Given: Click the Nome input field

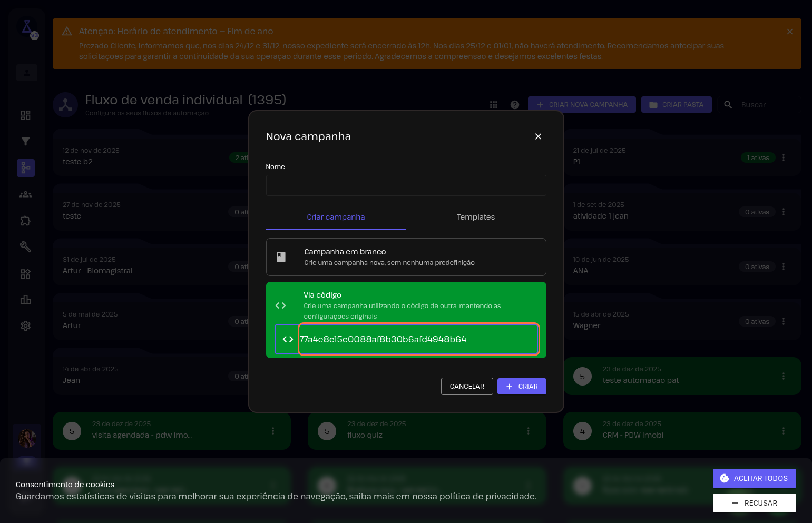Looking at the screenshot, I should coord(406,185).
